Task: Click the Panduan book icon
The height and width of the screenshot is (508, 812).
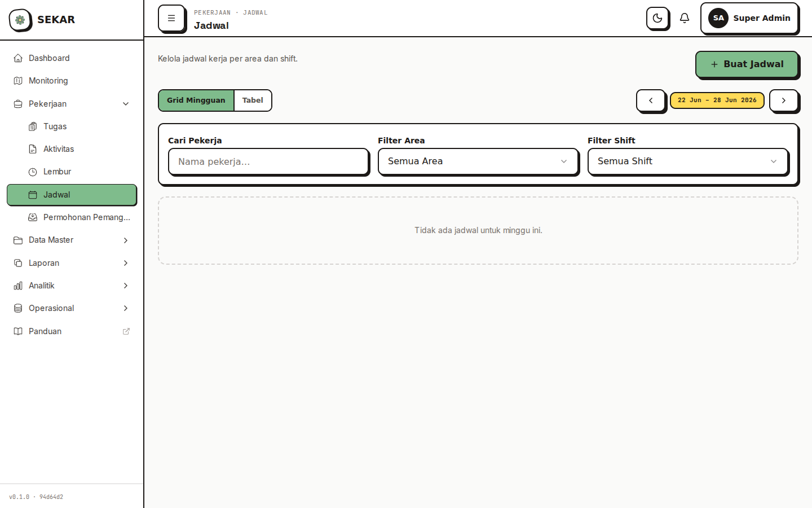Action: tap(18, 331)
